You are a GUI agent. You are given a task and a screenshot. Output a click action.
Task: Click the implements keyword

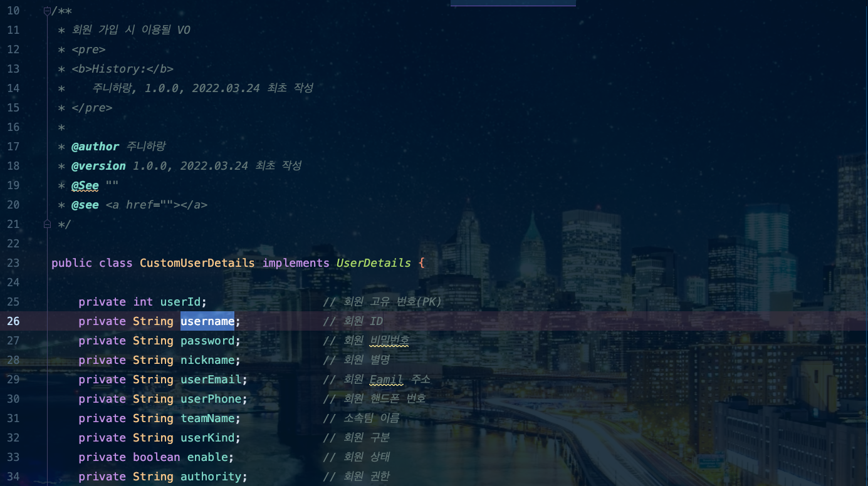coord(296,263)
